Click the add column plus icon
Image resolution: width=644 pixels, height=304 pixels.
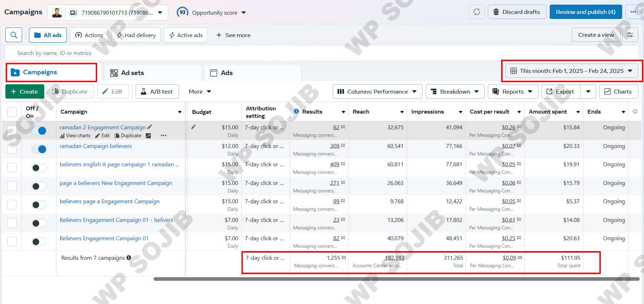(635, 111)
